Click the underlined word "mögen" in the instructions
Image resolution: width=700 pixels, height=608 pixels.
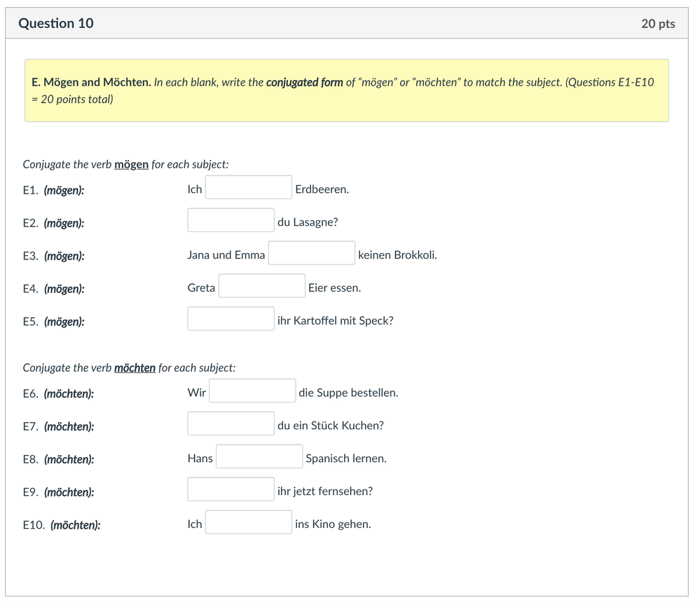[x=131, y=165]
